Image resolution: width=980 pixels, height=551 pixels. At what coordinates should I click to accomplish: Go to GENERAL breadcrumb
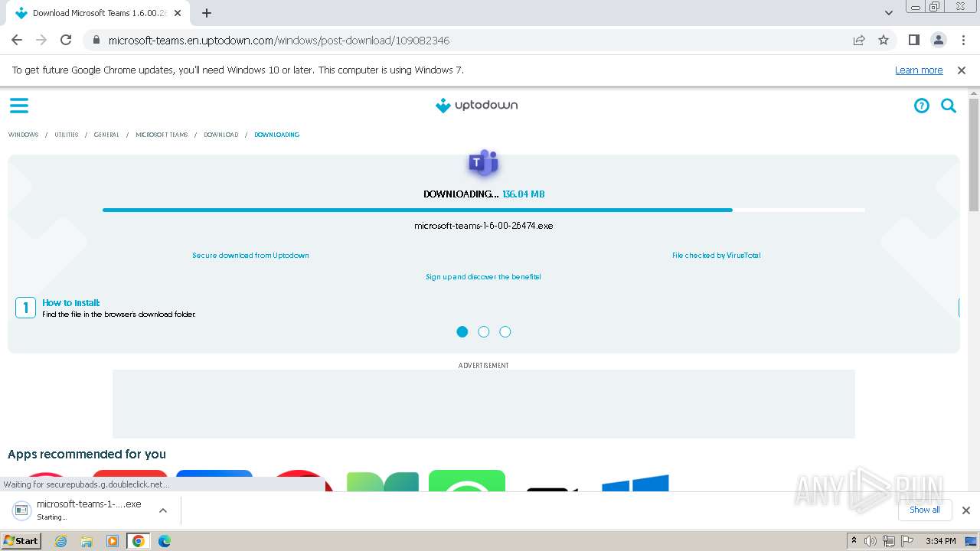click(x=106, y=135)
